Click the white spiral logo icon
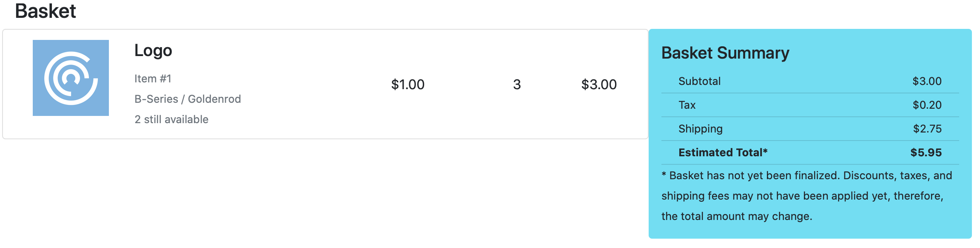Screen dimensions: 980x248 [x=71, y=78]
